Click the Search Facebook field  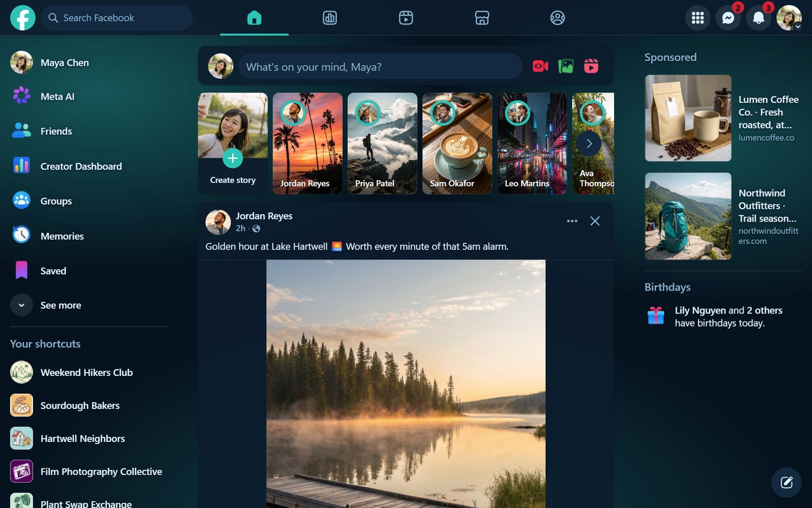coord(117,18)
